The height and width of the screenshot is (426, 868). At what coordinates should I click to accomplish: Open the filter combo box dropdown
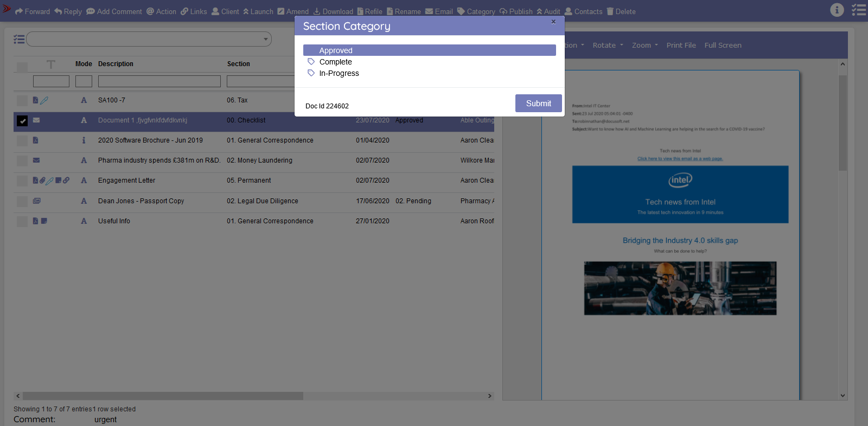[x=149, y=39]
